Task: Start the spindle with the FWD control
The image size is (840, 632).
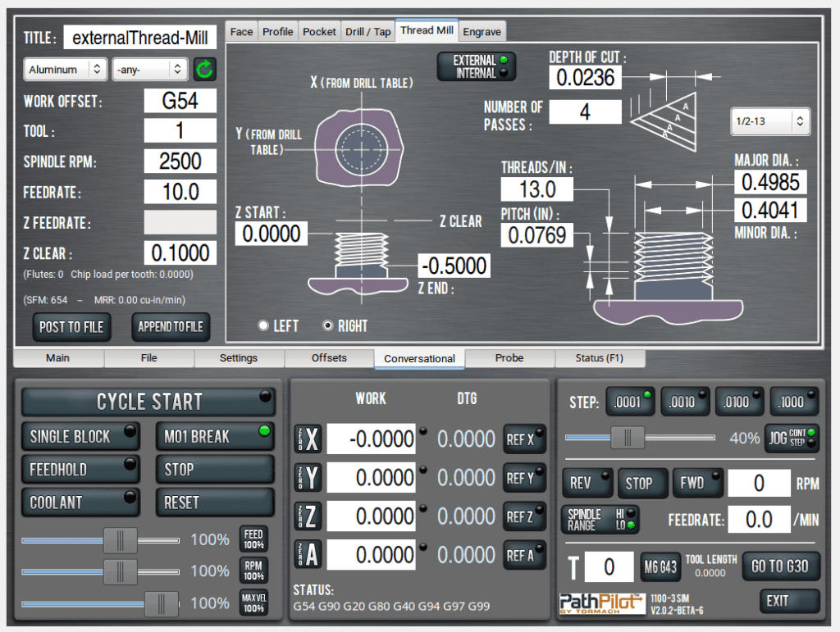Action: (x=697, y=483)
